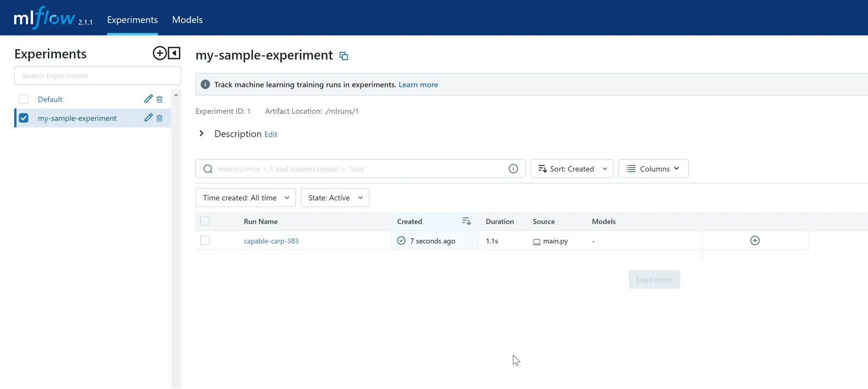Image resolution: width=868 pixels, height=389 pixels.
Task: Open the Default experiment
Action: pos(50,99)
